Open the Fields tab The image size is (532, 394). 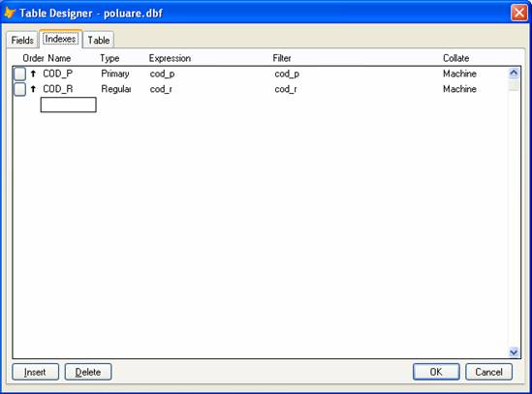click(22, 40)
